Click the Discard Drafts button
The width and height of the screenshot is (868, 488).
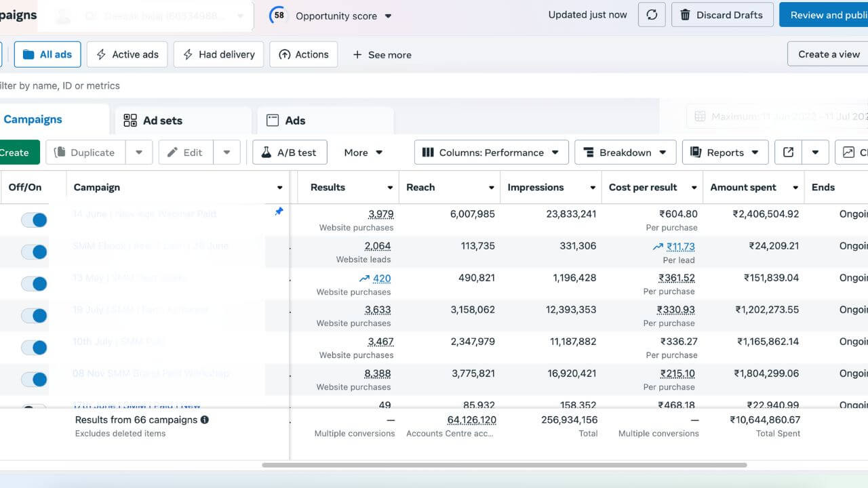tap(722, 15)
